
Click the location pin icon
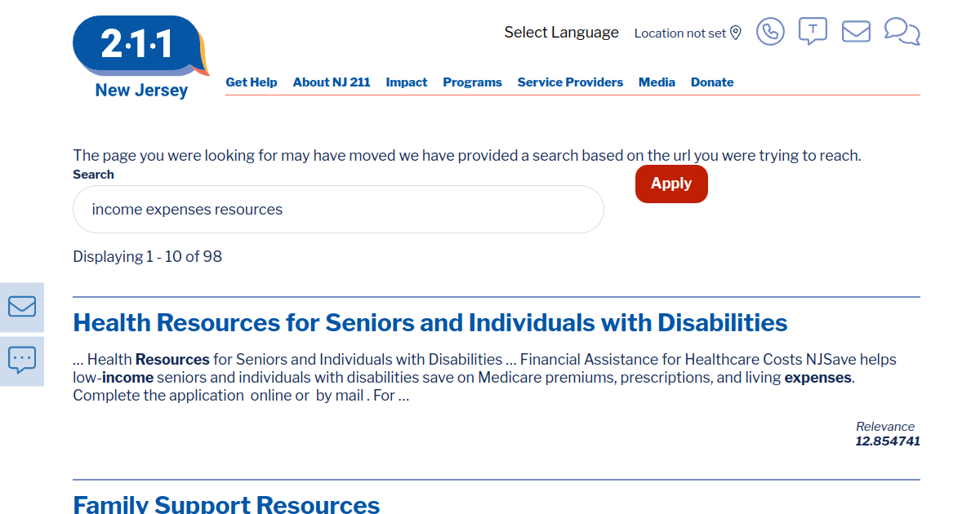pyautogui.click(x=735, y=33)
